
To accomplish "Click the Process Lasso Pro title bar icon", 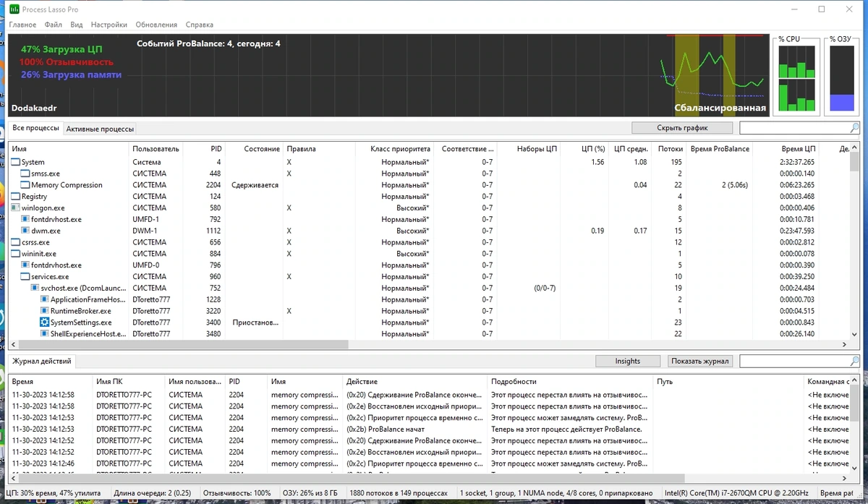I will [x=15, y=9].
